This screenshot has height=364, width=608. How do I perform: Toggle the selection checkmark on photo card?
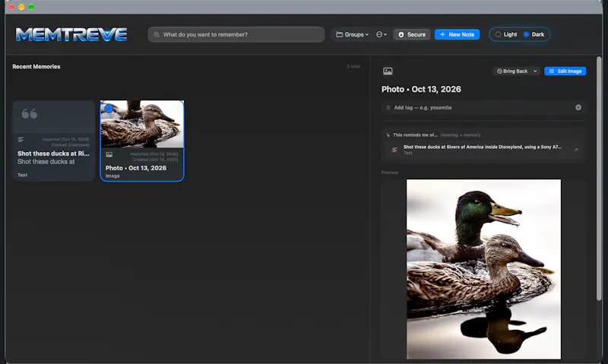coord(109,109)
